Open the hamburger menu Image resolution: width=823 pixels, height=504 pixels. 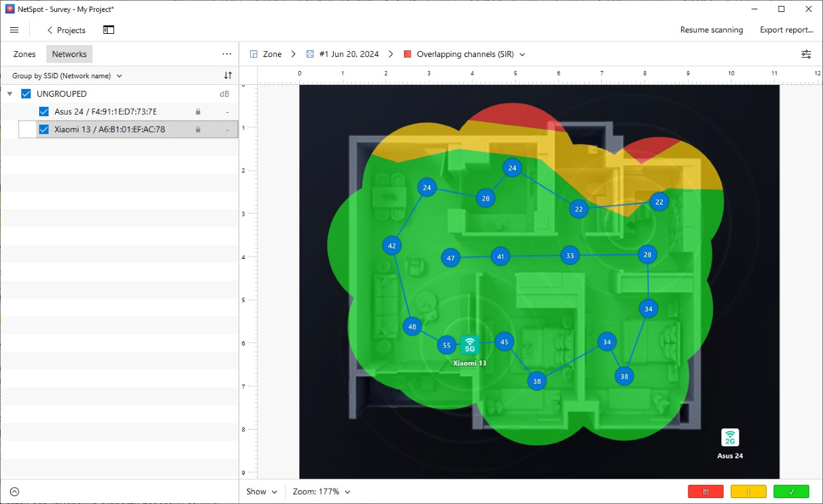point(14,30)
